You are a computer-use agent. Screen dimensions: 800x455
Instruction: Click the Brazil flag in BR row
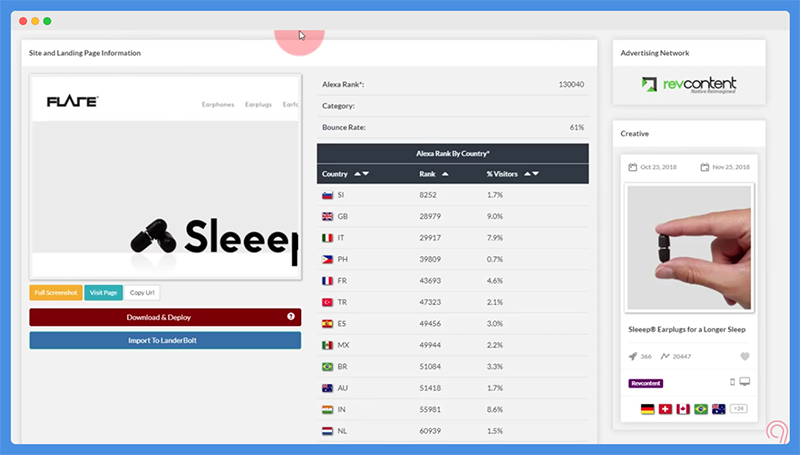coord(328,367)
